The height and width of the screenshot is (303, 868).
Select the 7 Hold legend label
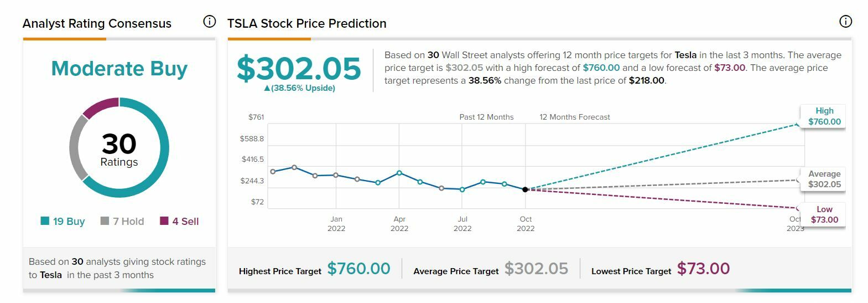128,222
